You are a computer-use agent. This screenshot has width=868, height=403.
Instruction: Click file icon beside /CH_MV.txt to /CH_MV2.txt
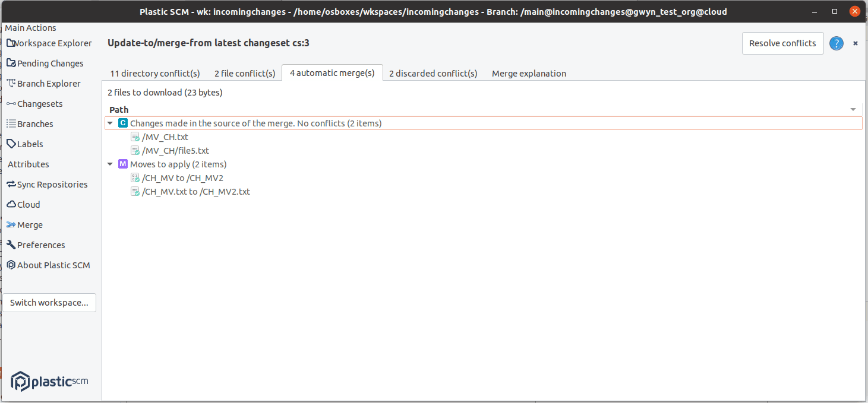(135, 192)
